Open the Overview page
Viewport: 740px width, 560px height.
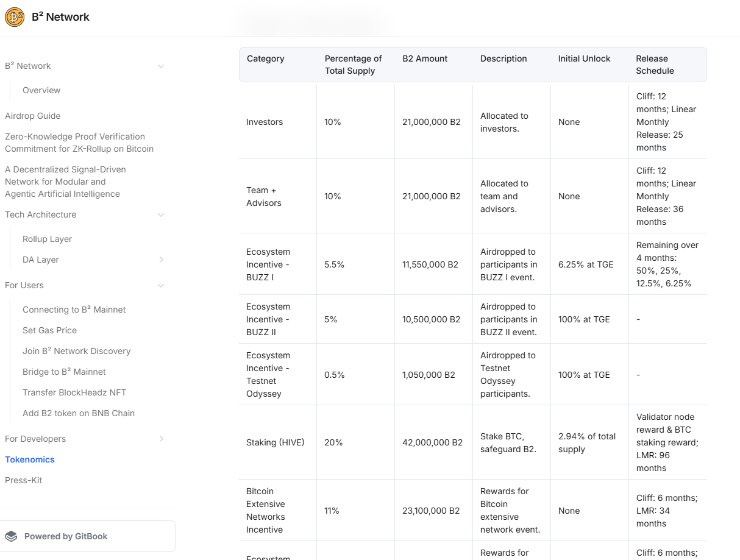click(x=41, y=90)
